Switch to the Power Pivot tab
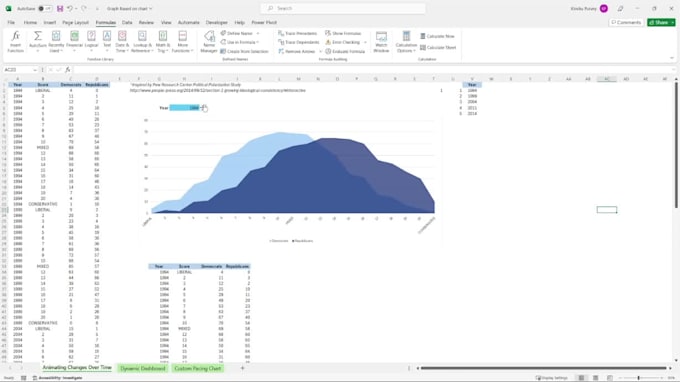This screenshot has width=680, height=382. pos(264,23)
